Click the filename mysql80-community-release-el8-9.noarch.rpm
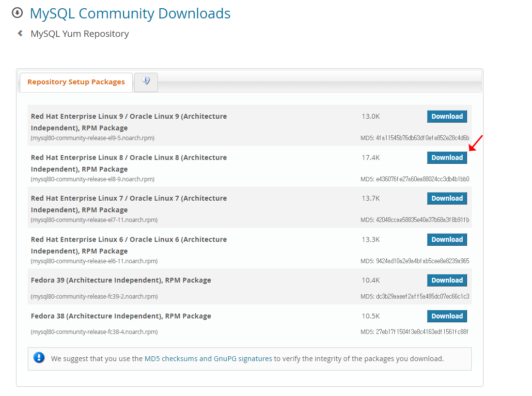The width and height of the screenshot is (532, 396). pos(93,179)
